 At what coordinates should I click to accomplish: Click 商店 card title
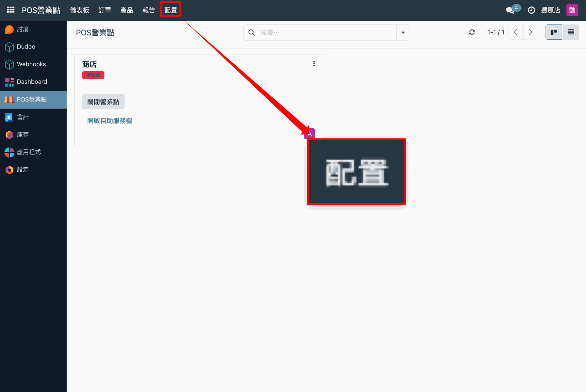pyautogui.click(x=89, y=64)
